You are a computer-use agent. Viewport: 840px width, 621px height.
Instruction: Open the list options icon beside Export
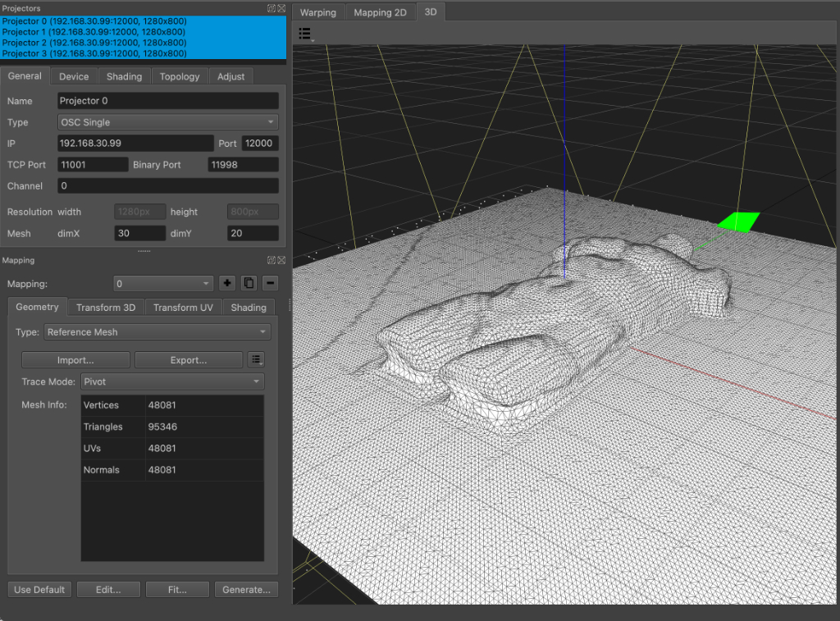[x=256, y=360]
